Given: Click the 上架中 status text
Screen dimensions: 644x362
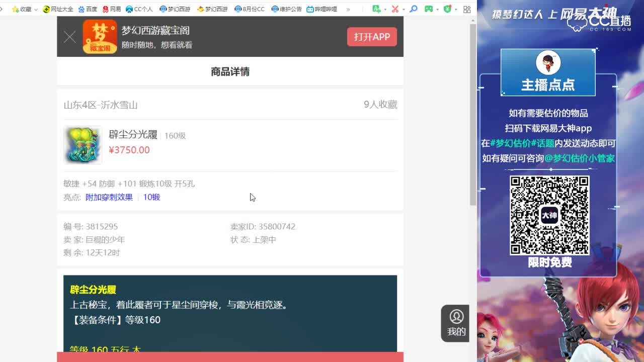Looking at the screenshot, I should click(264, 240).
